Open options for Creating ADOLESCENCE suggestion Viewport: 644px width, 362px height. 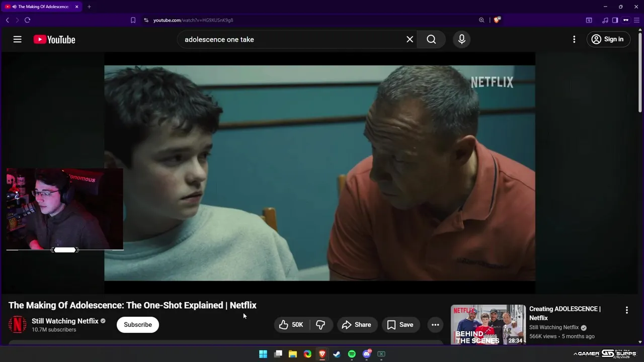(626, 310)
